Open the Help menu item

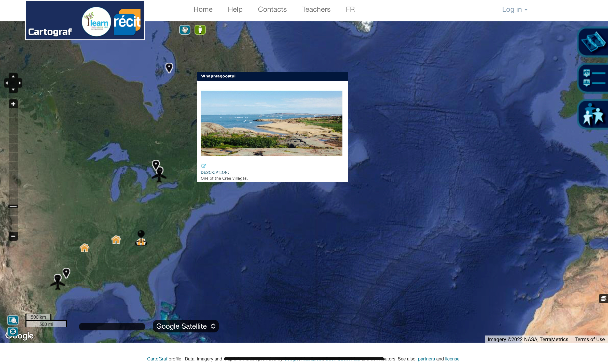tap(235, 9)
